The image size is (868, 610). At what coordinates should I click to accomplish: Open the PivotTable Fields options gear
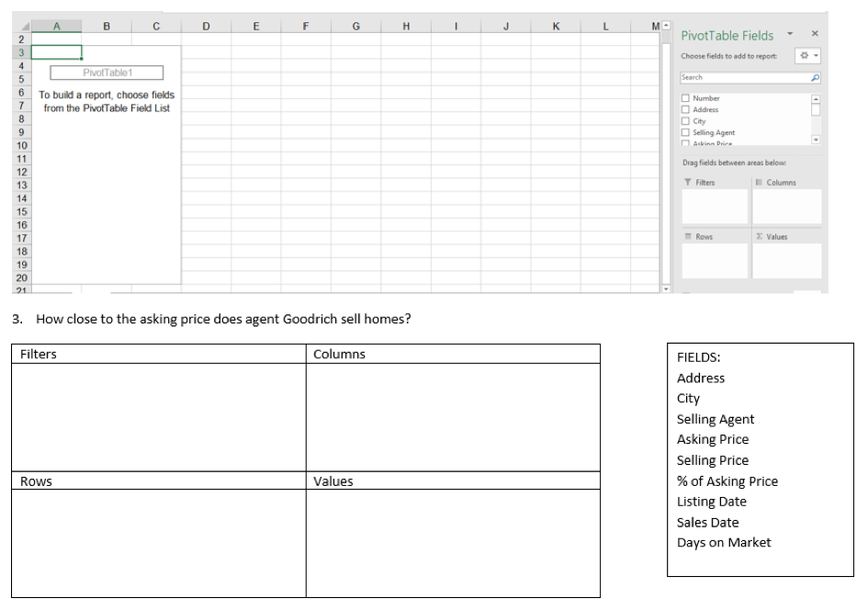click(805, 55)
